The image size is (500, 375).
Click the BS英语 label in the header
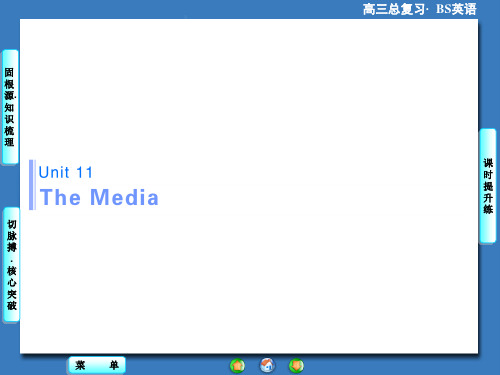(x=456, y=9)
